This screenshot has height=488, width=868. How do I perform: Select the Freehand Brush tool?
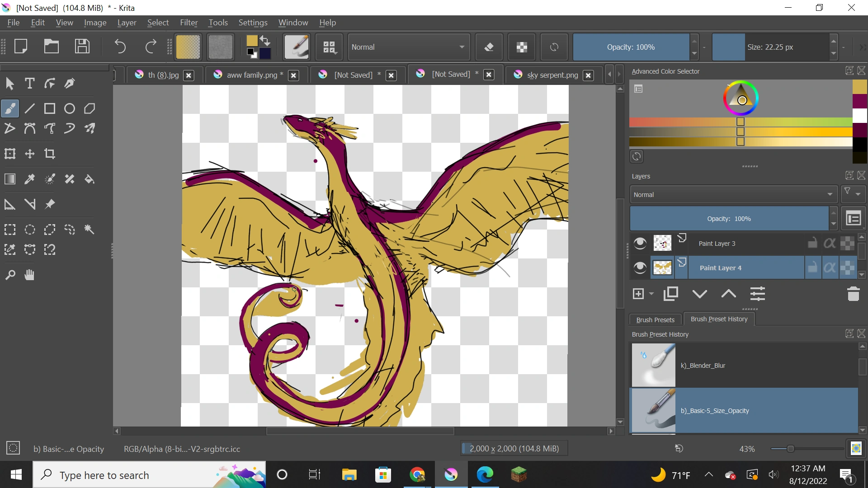[9, 108]
